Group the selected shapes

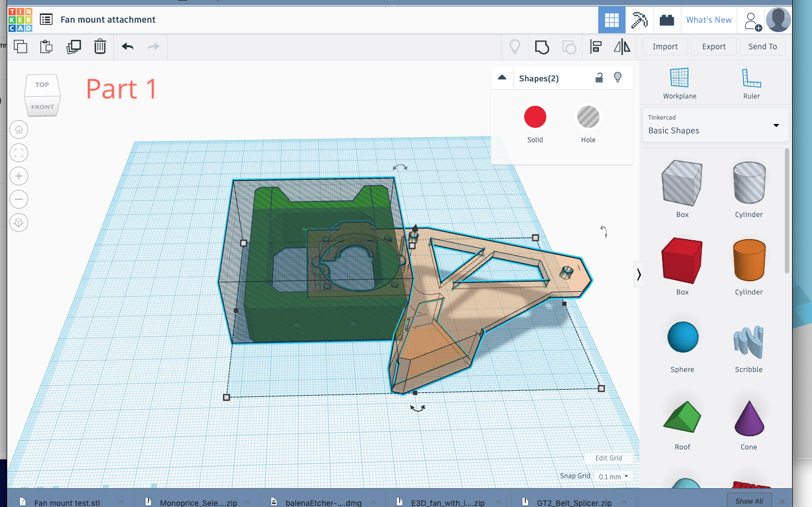point(542,47)
